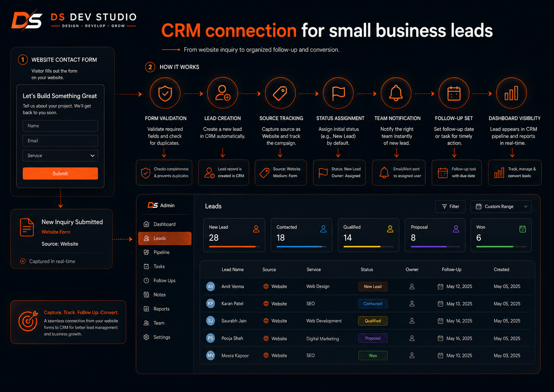Click the Digital Marketing service cell
Viewport: 554px width, 392px height.
pyautogui.click(x=323, y=339)
